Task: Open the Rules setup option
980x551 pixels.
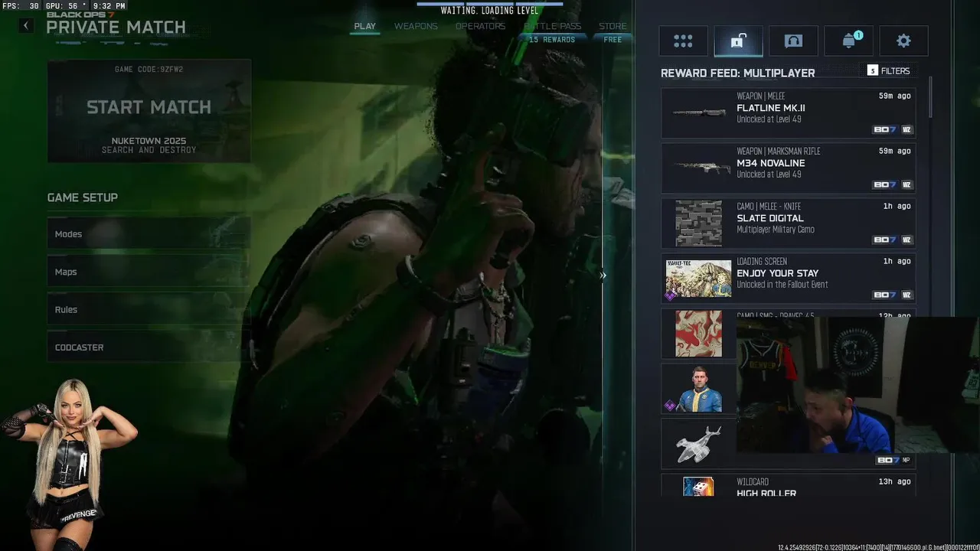Action: coord(149,309)
